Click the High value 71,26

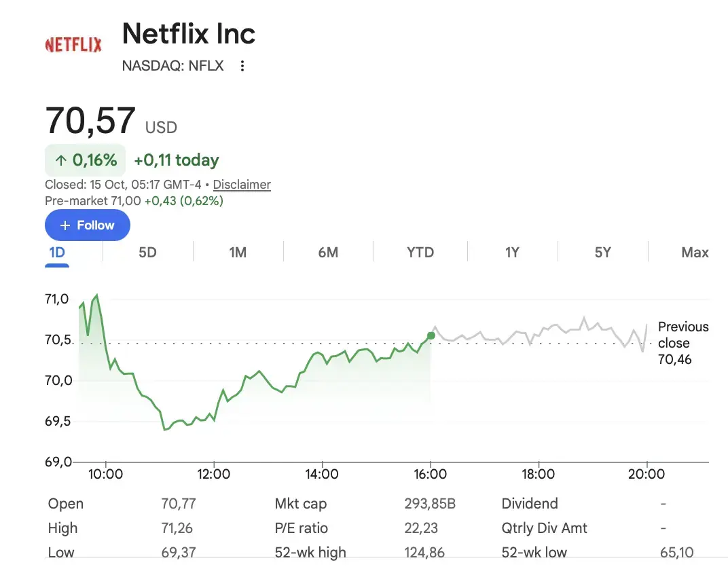tap(177, 528)
